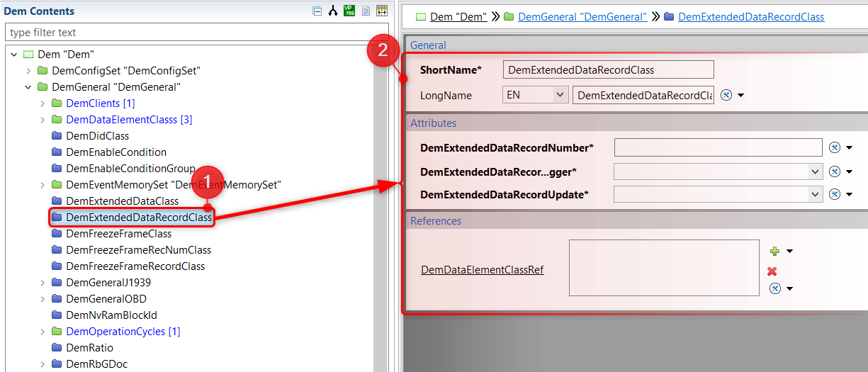This screenshot has height=372, width=868.
Task: Click green folder icon in DemGeneral breadcrumb
Action: click(509, 17)
